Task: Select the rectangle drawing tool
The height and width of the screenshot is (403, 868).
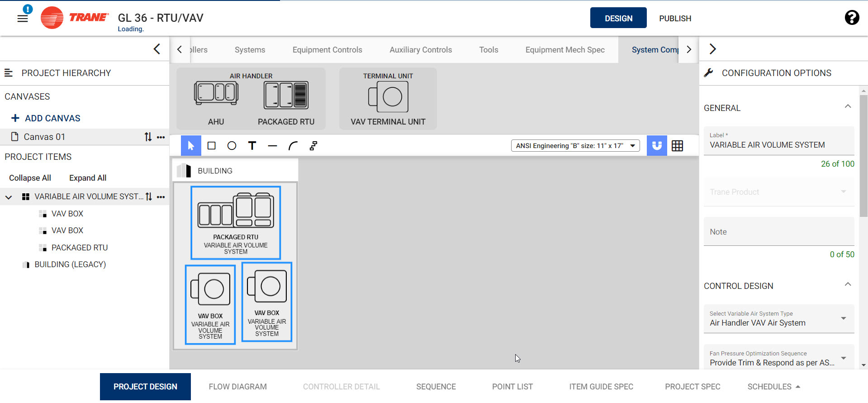Action: [211, 146]
